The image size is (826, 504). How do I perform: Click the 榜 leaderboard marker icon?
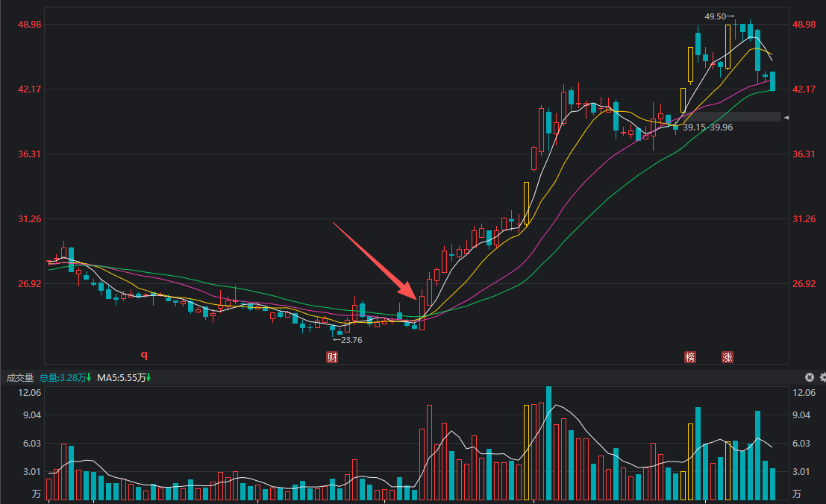click(x=690, y=357)
